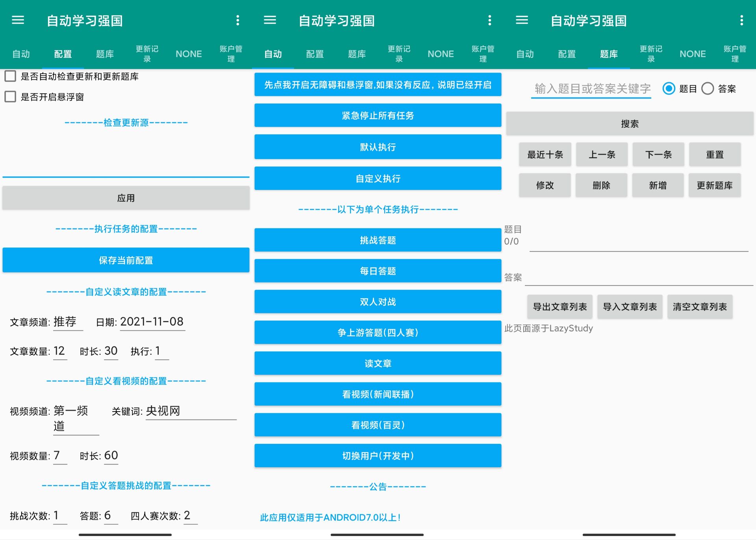This screenshot has width=756, height=540.
Task: Enable 是否自动检查更新和更新题库 checkbox
Action: point(11,76)
